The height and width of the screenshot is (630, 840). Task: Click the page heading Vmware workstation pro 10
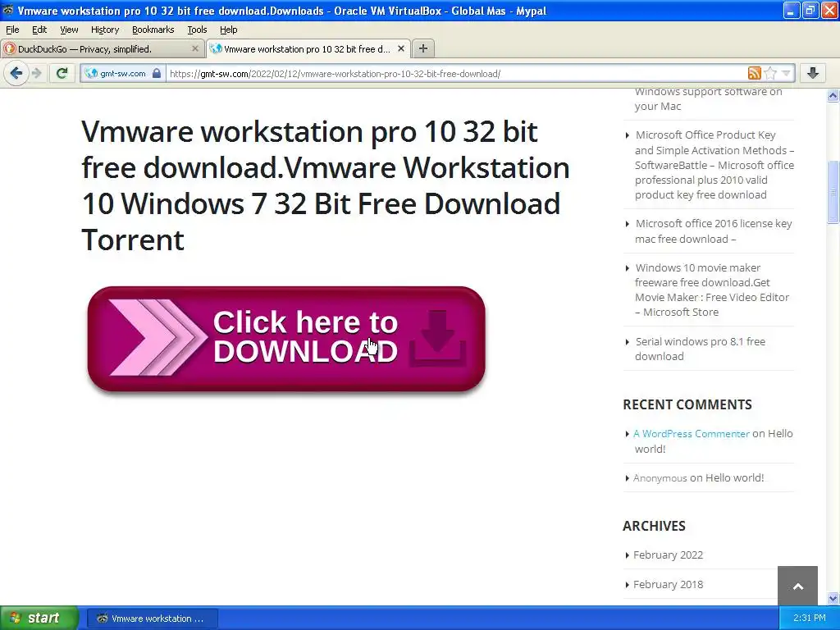tap(325, 185)
